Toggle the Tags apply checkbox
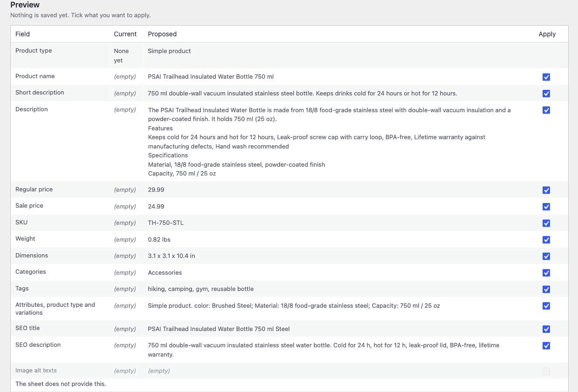The height and width of the screenshot is (392, 578). tap(546, 290)
